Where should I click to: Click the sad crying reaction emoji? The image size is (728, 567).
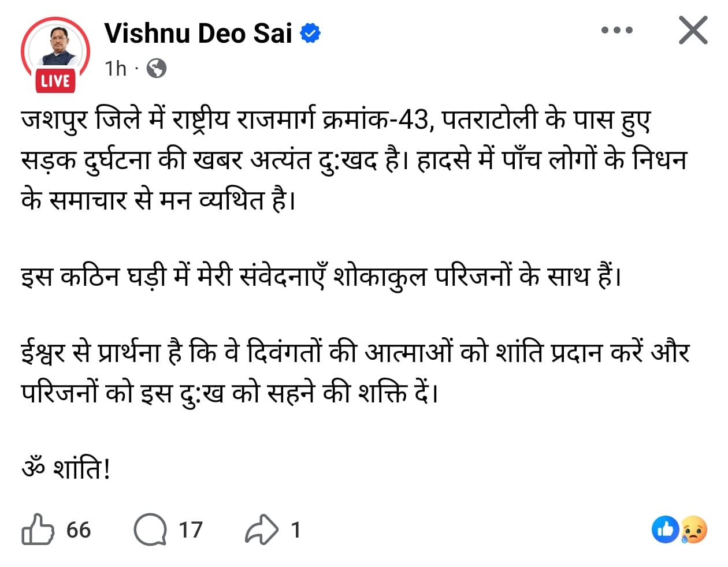pyautogui.click(x=694, y=529)
